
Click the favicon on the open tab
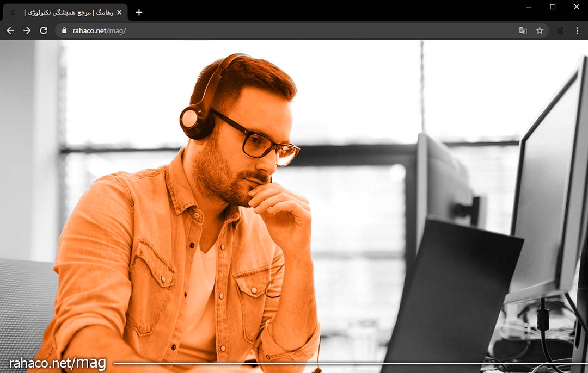coord(13,13)
